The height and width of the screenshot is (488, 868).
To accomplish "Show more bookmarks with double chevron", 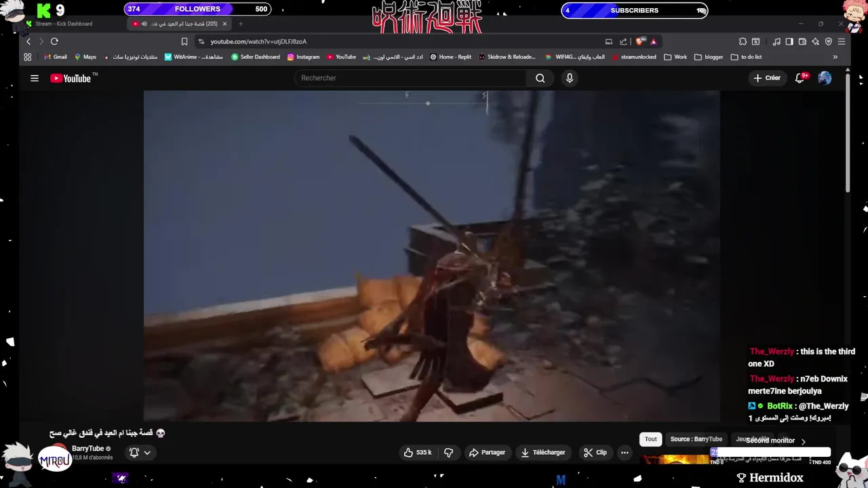I will [x=835, y=57].
